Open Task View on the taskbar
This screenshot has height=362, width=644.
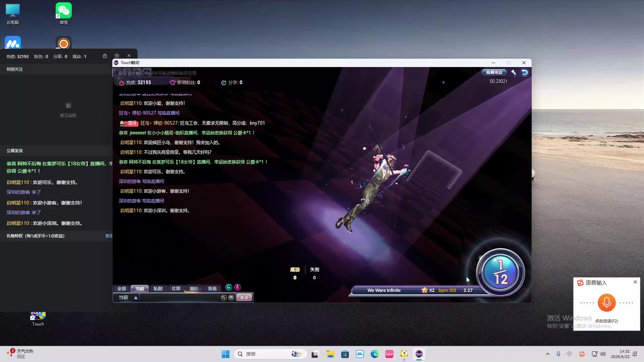(x=315, y=354)
